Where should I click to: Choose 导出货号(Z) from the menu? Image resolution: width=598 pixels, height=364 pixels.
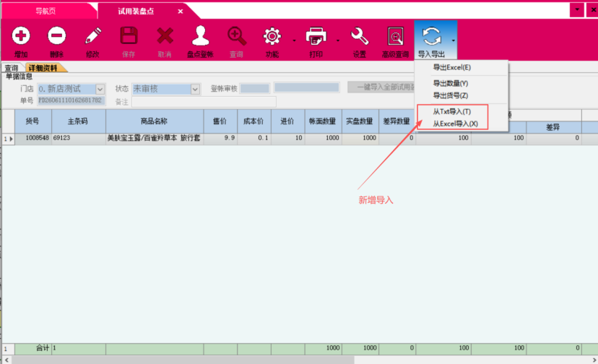(x=451, y=95)
